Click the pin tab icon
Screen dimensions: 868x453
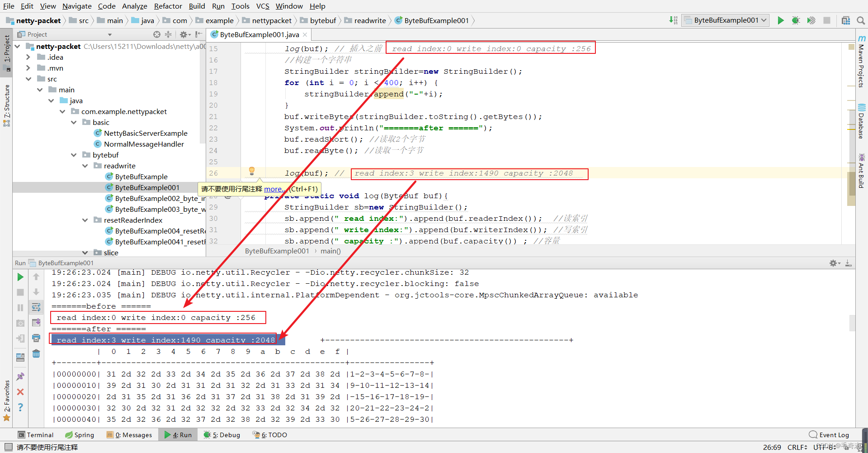(x=20, y=377)
